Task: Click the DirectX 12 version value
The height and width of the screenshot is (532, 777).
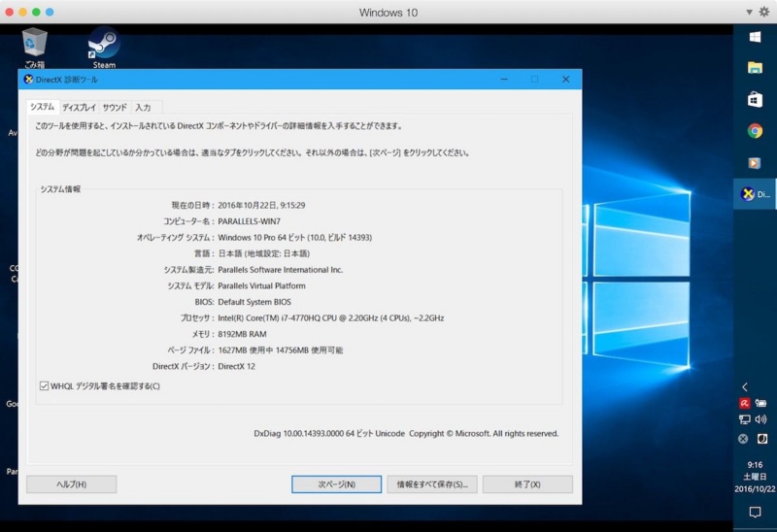Action: (x=236, y=367)
